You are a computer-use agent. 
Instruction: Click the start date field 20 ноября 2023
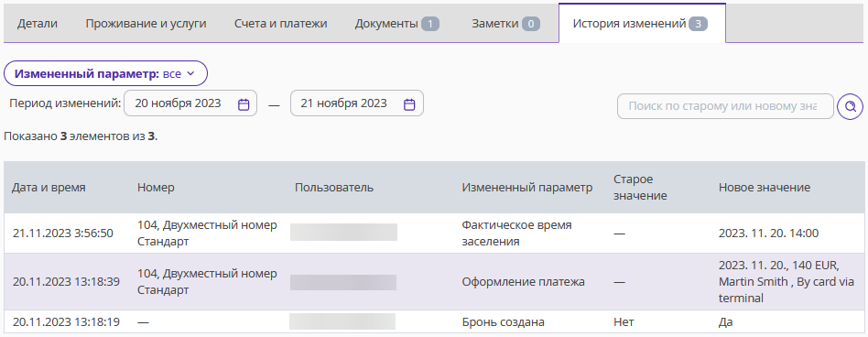(x=190, y=103)
